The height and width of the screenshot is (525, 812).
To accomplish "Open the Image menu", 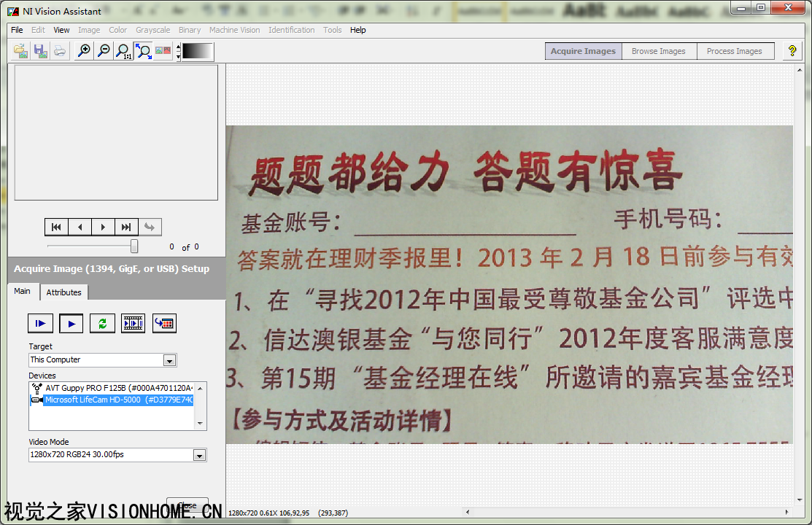I will coord(89,30).
